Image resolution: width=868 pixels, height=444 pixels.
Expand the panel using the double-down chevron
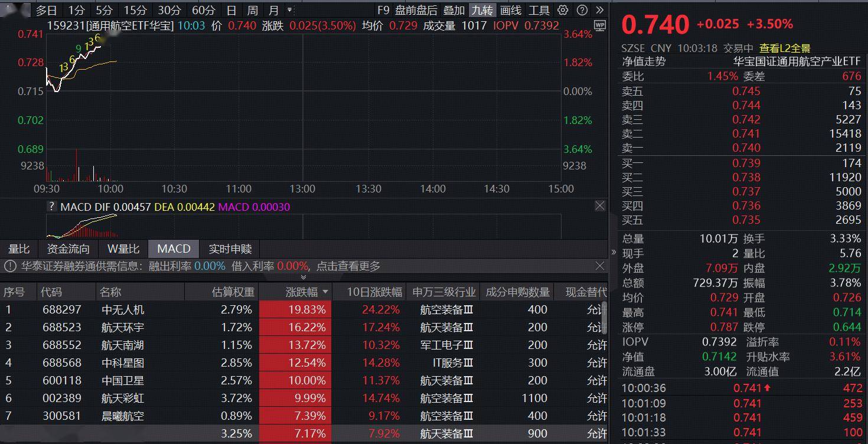click(304, 277)
